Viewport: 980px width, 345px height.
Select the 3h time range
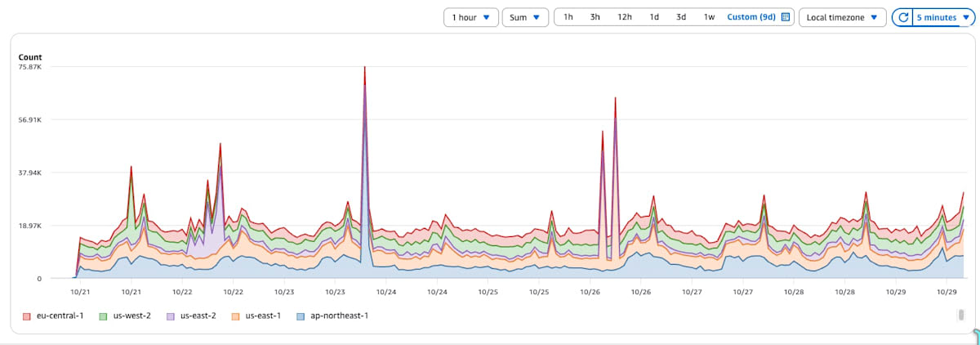595,17
